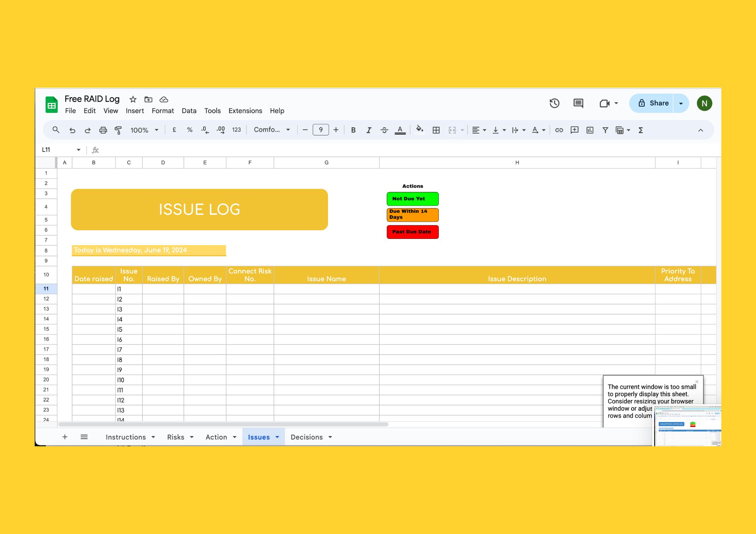Click the Issues tab
This screenshot has height=534, width=756.
click(259, 437)
